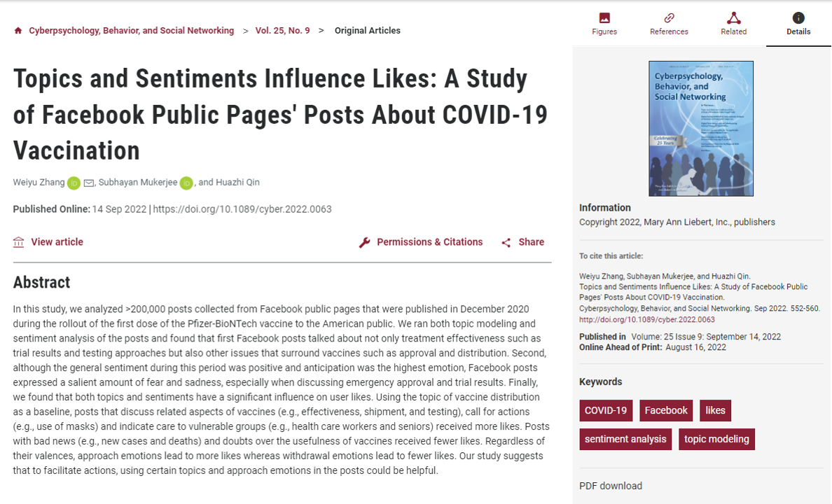Viewport: 832px width, 504px height.
Task: Open Cyberpsychology, Behavior, and Social Networking breadcrumb link
Action: click(x=131, y=31)
